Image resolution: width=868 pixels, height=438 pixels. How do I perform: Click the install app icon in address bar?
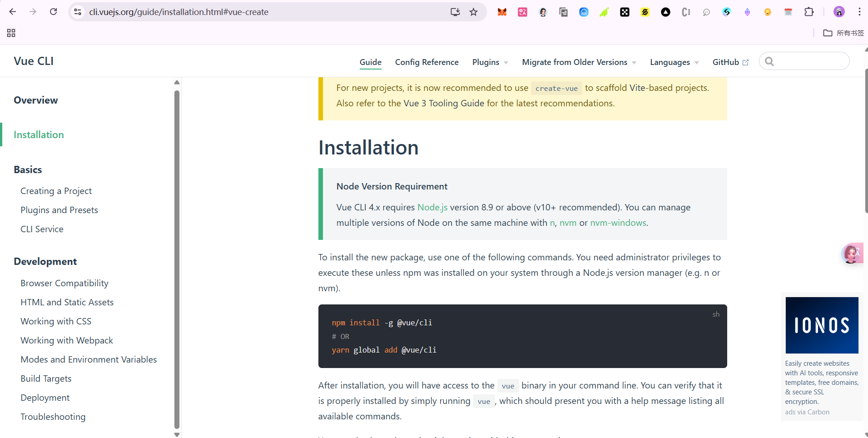click(x=455, y=12)
